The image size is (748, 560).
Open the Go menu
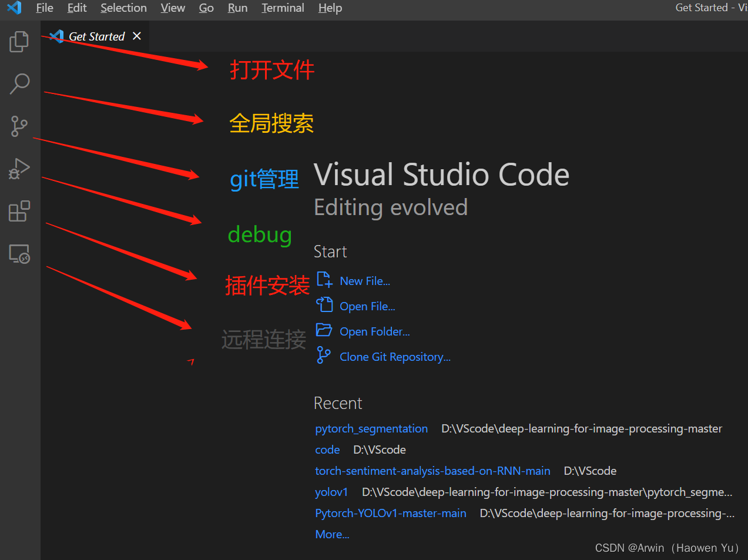[206, 8]
